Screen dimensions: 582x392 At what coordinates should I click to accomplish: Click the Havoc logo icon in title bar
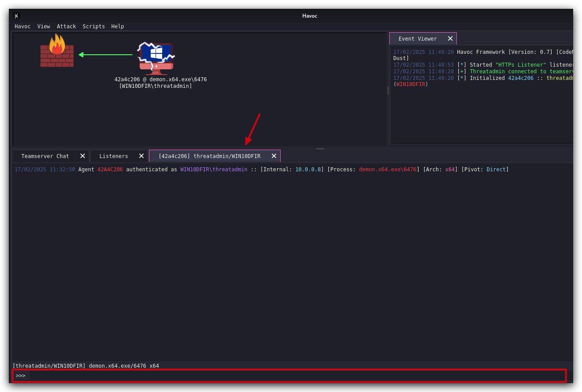click(16, 16)
